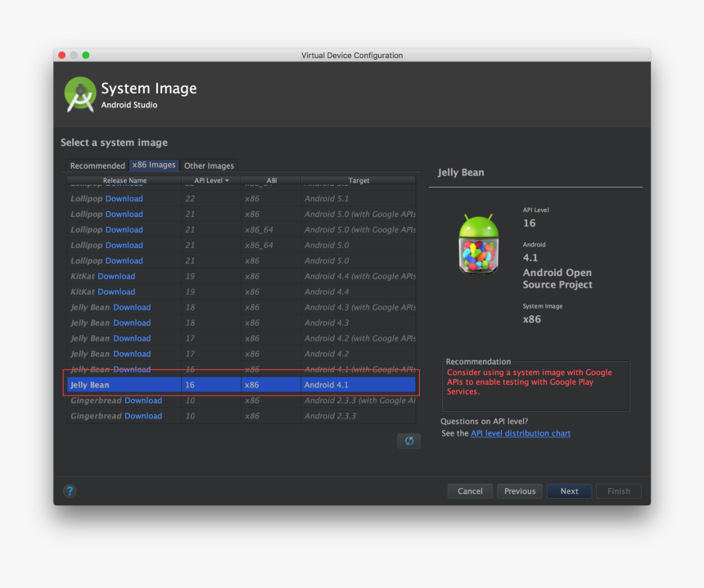Screen dimensions: 704x588
Task: Sort by the ABI column header
Action: point(271,180)
